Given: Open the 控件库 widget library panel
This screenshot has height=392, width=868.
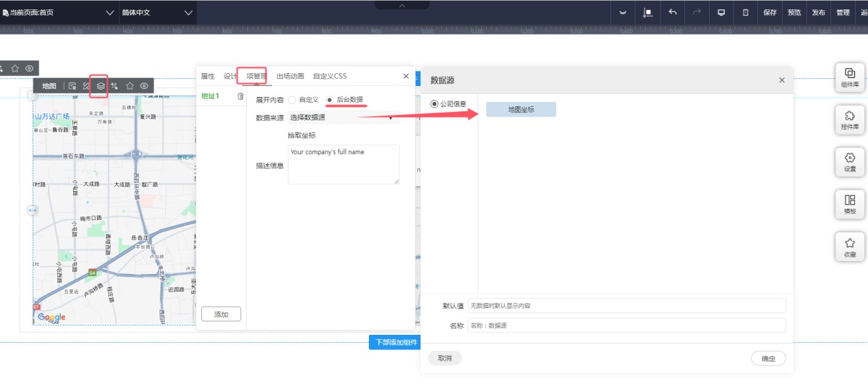Looking at the screenshot, I should (850, 119).
